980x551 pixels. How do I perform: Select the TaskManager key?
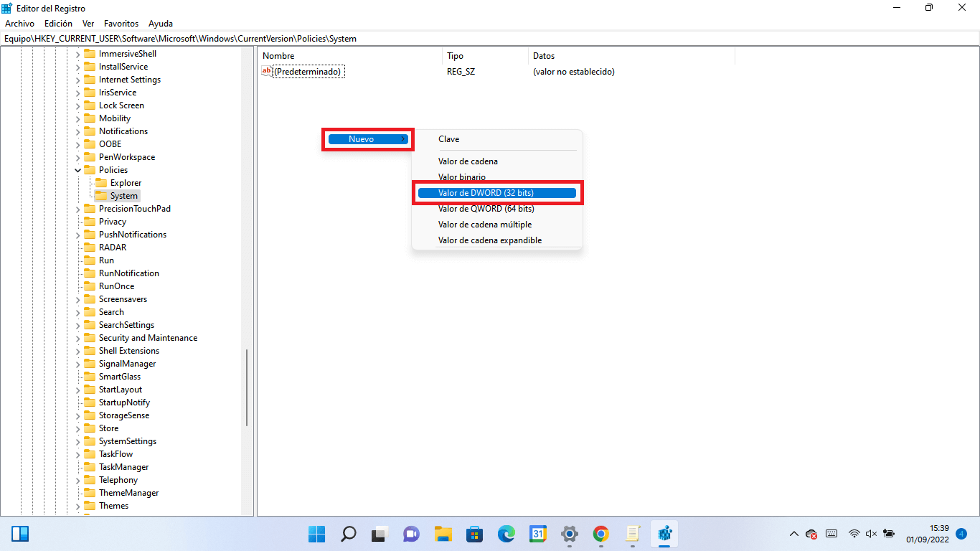point(124,467)
